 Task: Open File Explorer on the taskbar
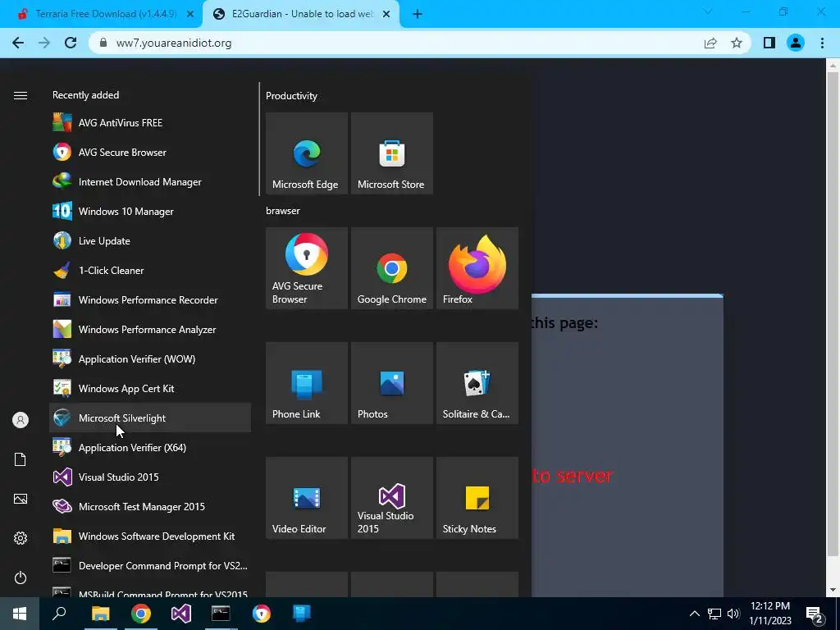coord(100,614)
